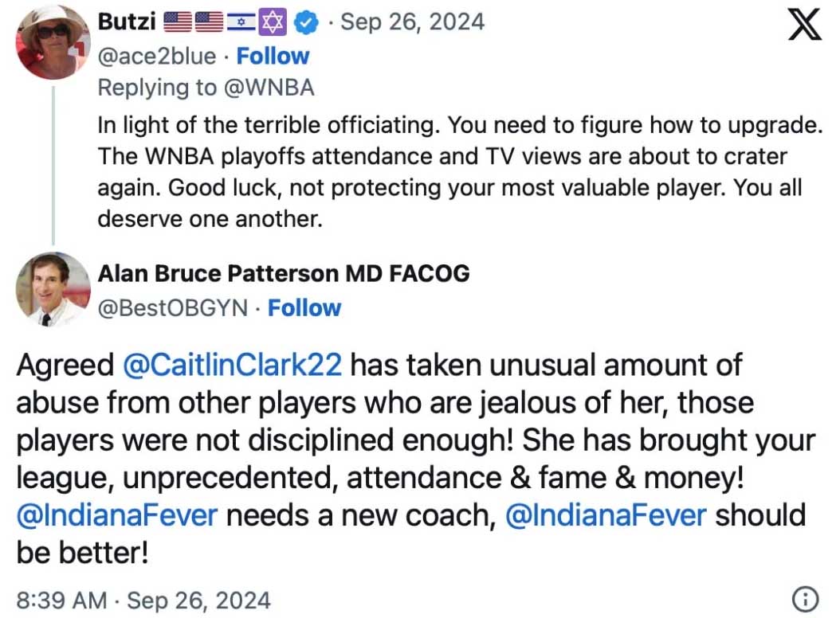Follow the @BestOBGYN account
The image size is (840, 618).
pos(304,308)
